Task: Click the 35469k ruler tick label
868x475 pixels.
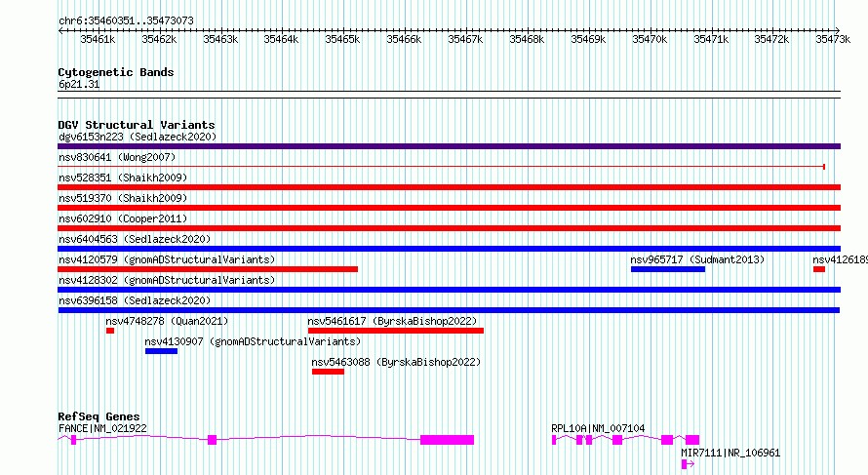Action: pos(588,40)
